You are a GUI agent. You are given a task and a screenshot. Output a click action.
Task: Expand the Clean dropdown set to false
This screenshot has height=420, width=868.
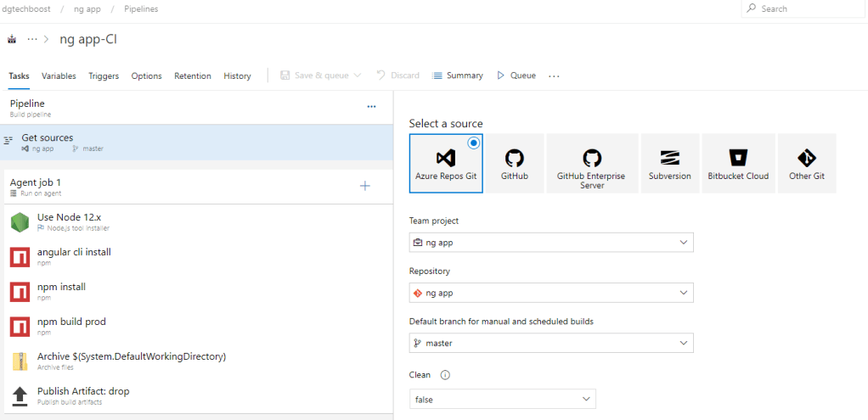[x=502, y=399]
